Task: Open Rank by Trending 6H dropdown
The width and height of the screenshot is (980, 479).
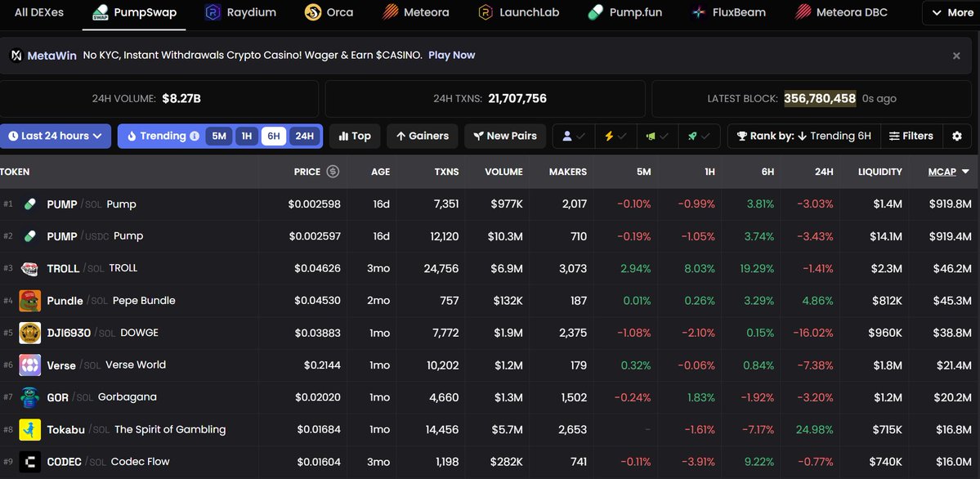Action: coord(803,136)
